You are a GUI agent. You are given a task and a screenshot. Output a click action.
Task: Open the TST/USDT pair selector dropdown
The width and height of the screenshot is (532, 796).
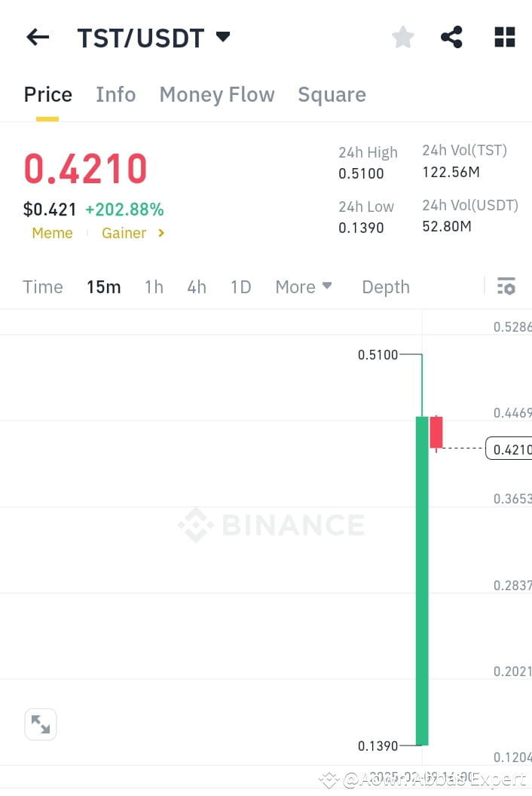point(154,37)
